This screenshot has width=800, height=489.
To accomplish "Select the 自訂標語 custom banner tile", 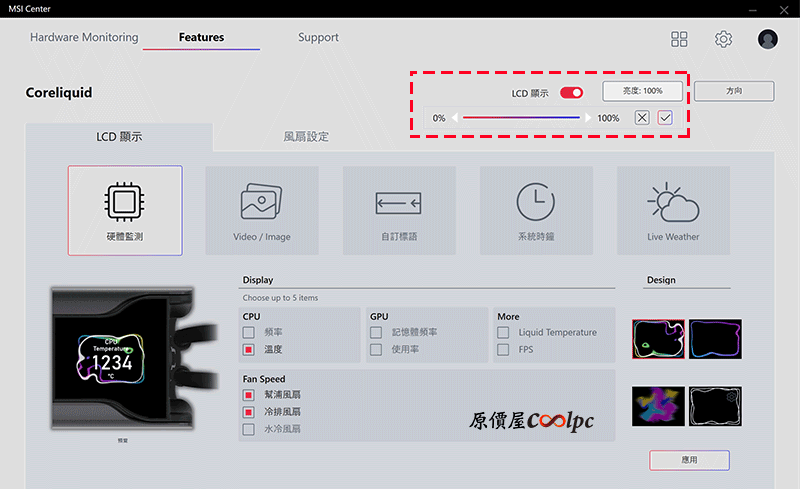I will click(399, 210).
